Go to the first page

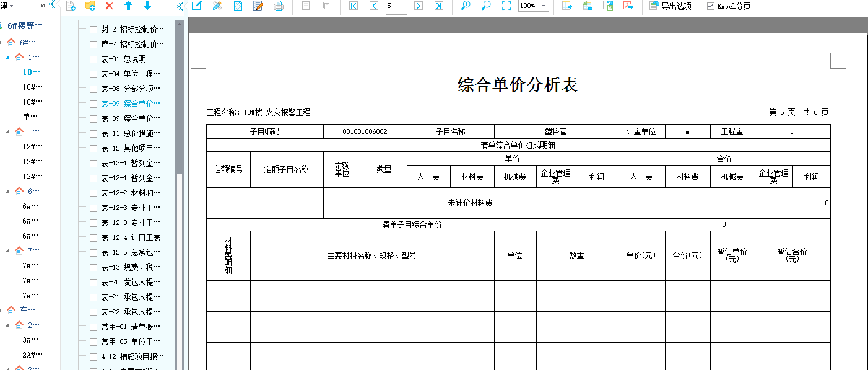(354, 6)
